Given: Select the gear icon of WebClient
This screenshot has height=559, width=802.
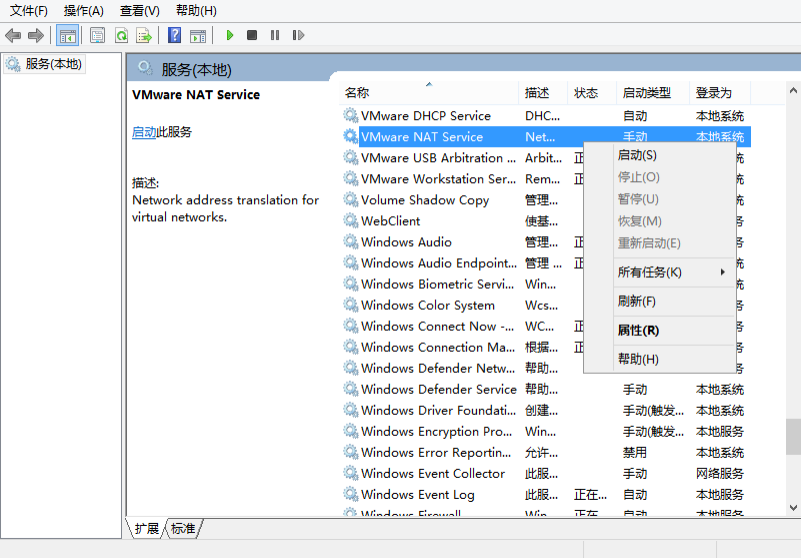Looking at the screenshot, I should pos(350,220).
